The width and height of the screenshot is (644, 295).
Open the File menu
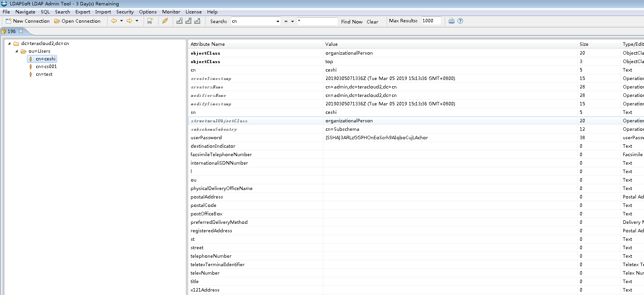pyautogui.click(x=6, y=12)
